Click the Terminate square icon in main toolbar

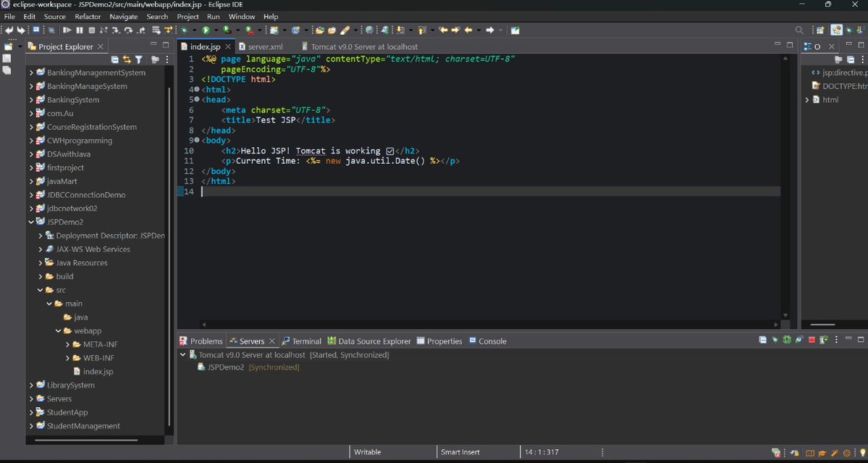point(91,30)
